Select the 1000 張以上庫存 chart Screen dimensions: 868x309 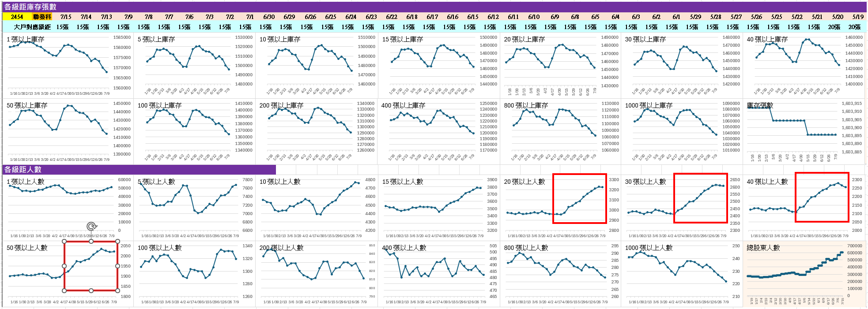(x=682, y=131)
